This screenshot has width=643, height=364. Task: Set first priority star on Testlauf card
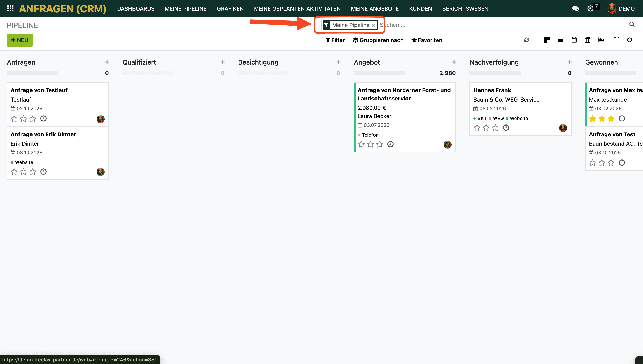[14, 119]
